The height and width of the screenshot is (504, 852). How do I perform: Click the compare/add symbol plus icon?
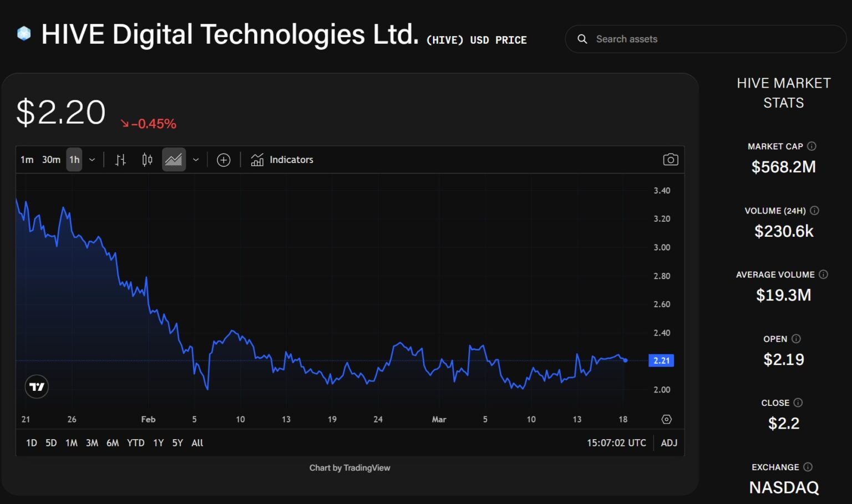coord(224,160)
